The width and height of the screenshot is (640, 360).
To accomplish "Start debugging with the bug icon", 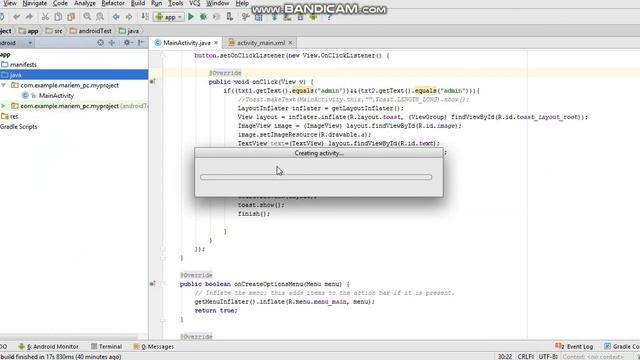I will point(203,17).
